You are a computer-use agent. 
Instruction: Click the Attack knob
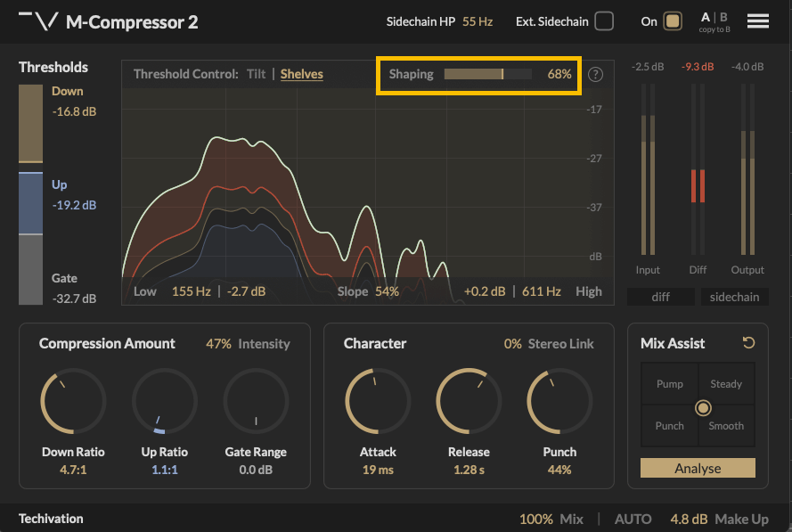[x=378, y=401]
